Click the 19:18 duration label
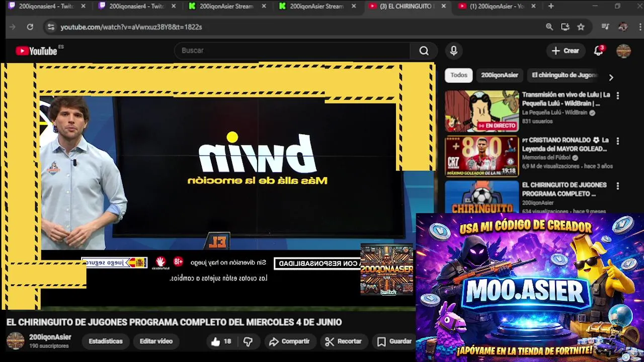This screenshot has width=644, height=362. coord(509,171)
